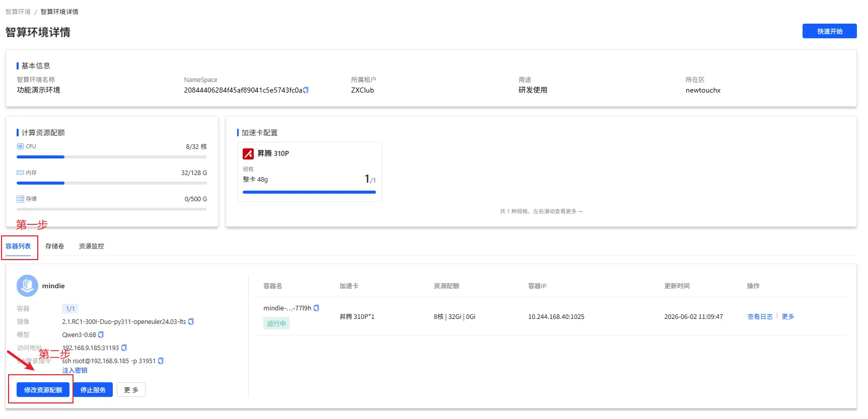The image size is (868, 419).
Task: Click the mindie service avatar icon
Action: (x=27, y=286)
